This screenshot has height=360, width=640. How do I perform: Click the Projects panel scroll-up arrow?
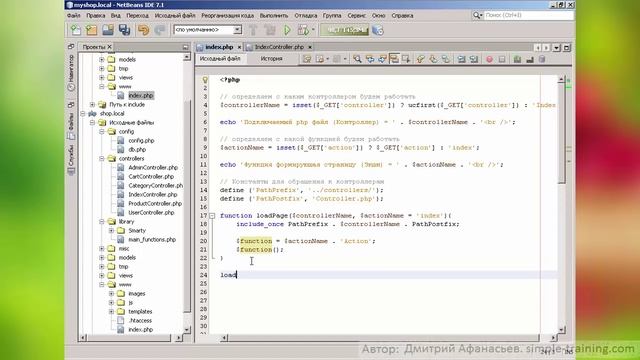[x=187, y=58]
